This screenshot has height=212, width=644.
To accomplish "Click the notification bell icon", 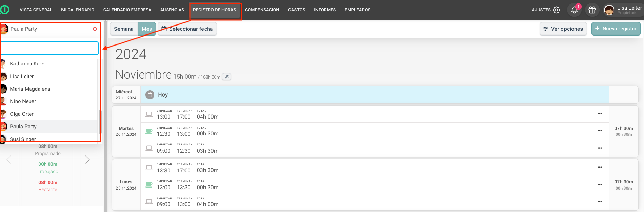I will [574, 10].
